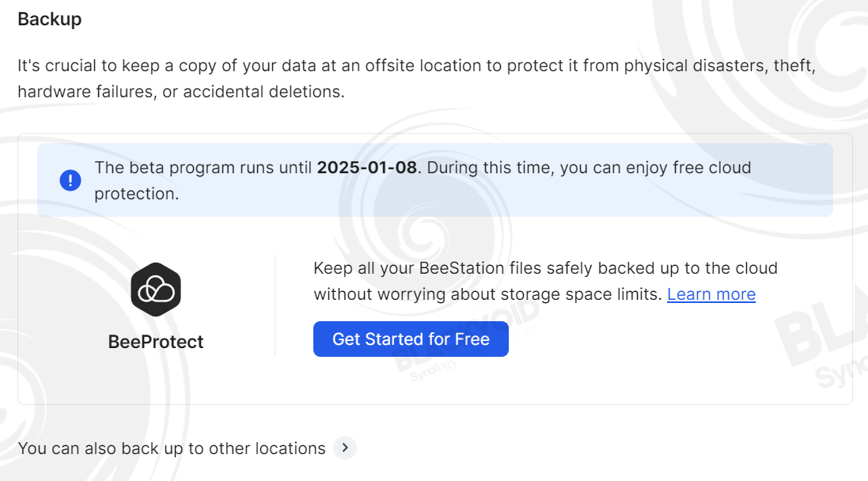Click 'You can also back up to other locations'
The width and height of the screenshot is (868, 481).
pyautogui.click(x=172, y=449)
